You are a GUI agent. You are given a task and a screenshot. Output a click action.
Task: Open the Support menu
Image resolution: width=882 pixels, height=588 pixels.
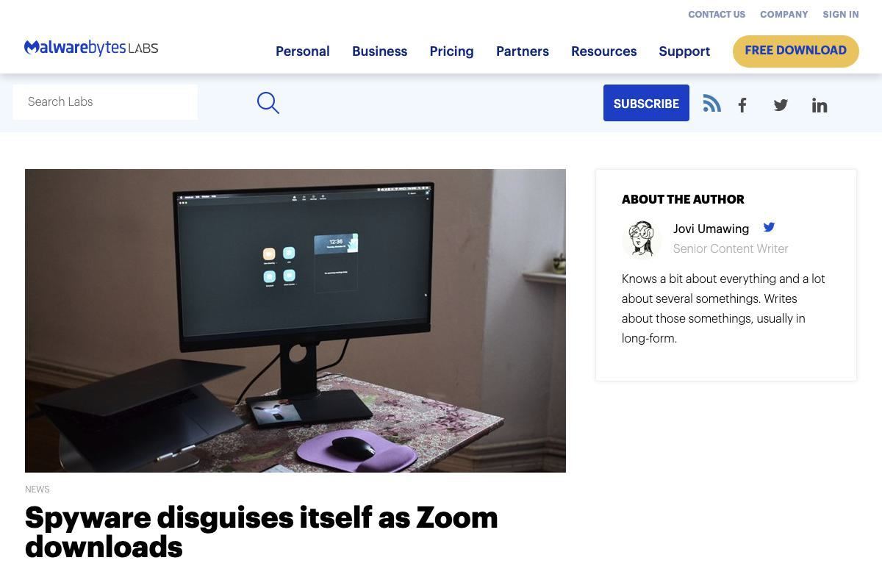684,51
